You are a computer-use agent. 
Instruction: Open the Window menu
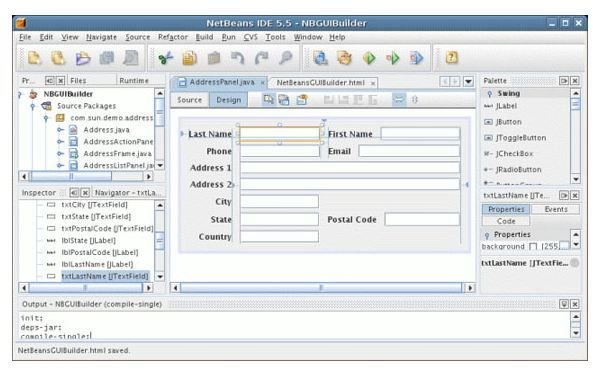pyautogui.click(x=308, y=37)
